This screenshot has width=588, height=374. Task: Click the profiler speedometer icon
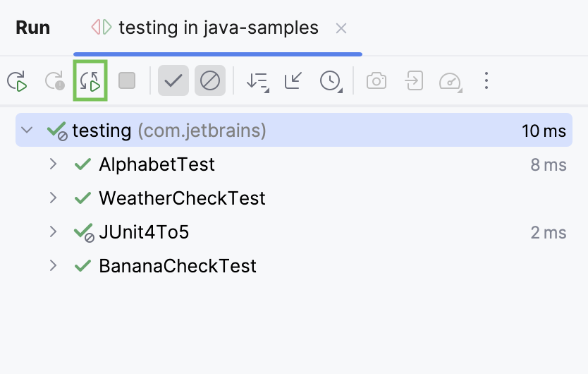[x=450, y=80]
